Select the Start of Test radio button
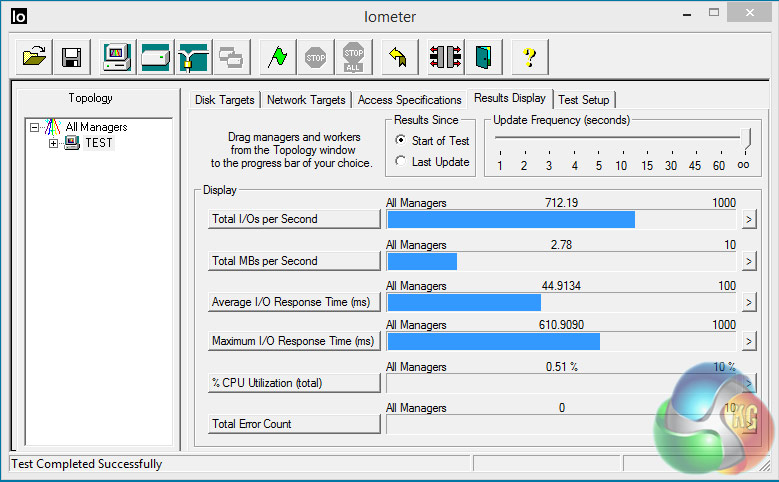Viewport: 779px width, 482px height. (401, 141)
